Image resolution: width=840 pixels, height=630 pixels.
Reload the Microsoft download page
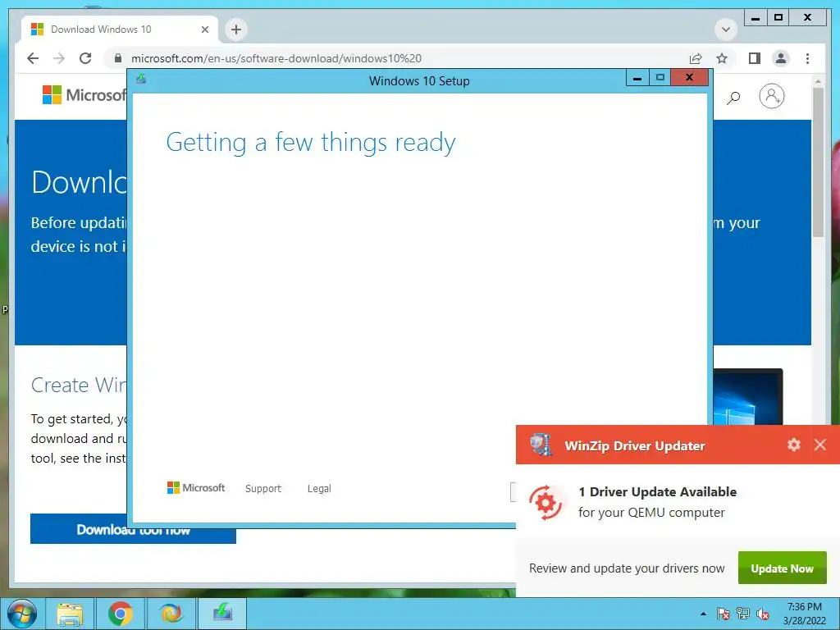85,58
